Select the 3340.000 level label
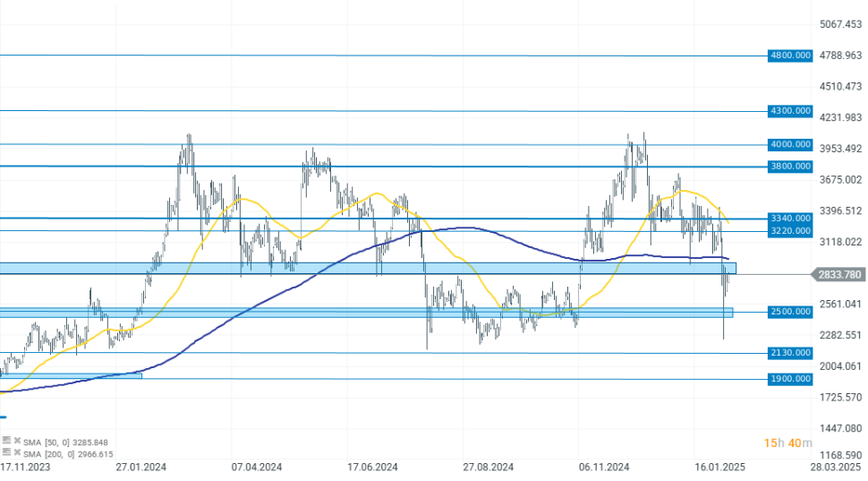 click(x=790, y=219)
